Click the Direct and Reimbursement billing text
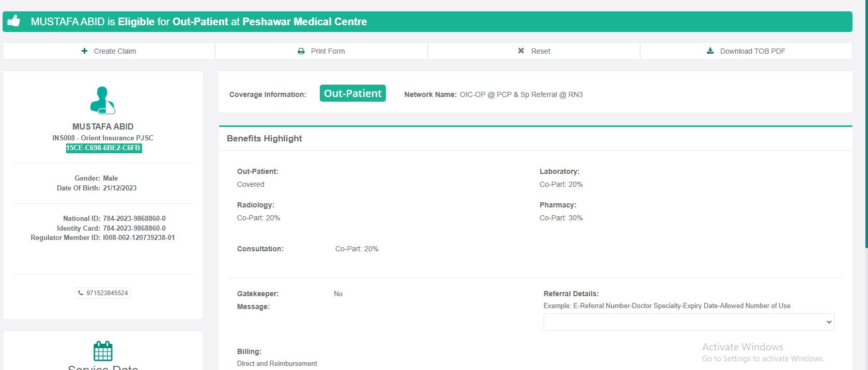 [x=277, y=364]
